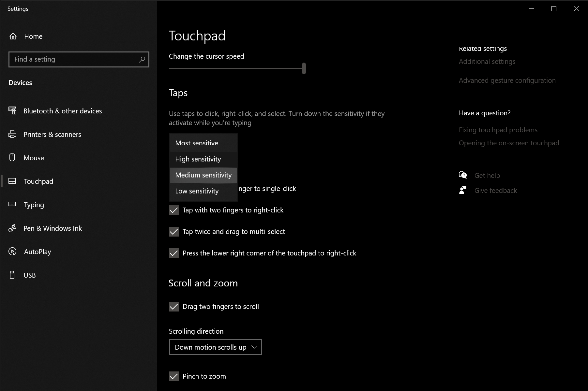This screenshot has width=588, height=391.
Task: Navigate to Devices section header
Action: coord(20,82)
